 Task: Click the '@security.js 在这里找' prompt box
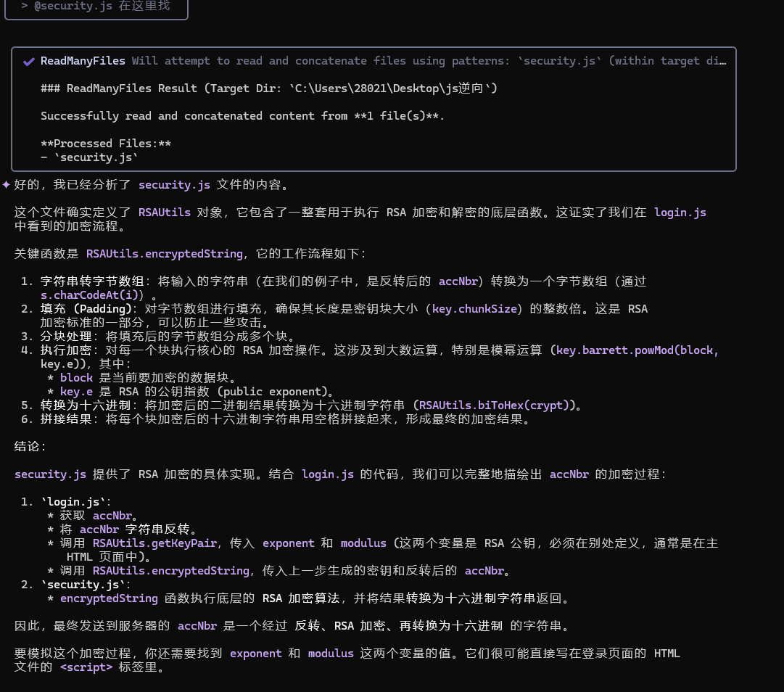coord(95,7)
